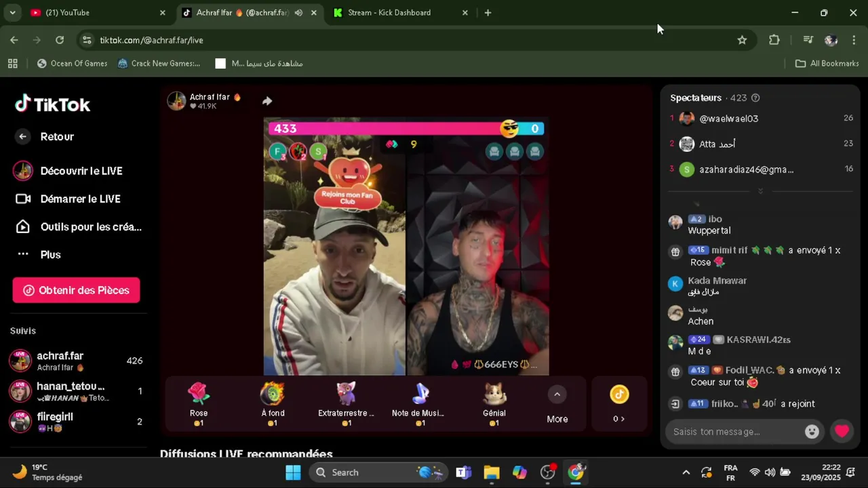The height and width of the screenshot is (488, 868).
Task: Open Microsoft Teams from taskbar
Action: (x=464, y=472)
